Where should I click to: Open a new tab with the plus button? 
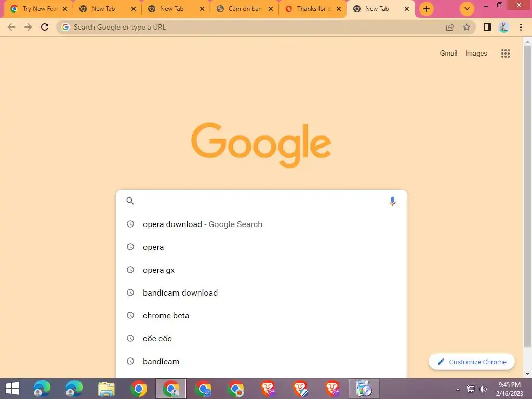click(x=427, y=9)
